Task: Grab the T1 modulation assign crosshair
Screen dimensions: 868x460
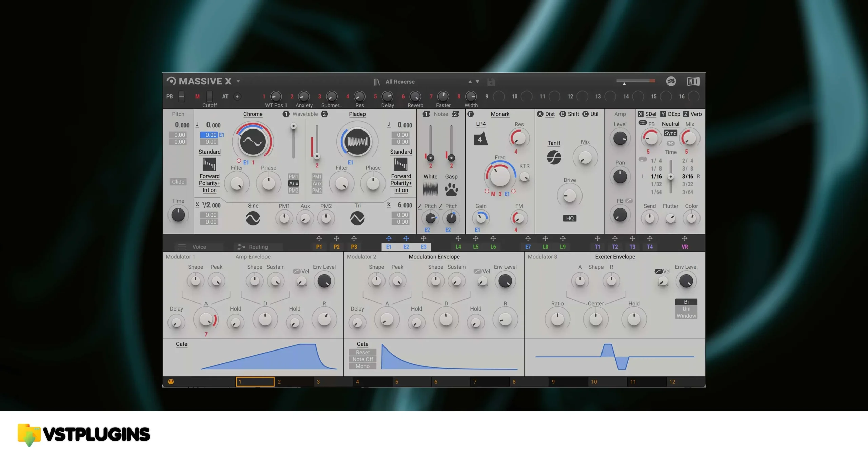Action: 597,238
